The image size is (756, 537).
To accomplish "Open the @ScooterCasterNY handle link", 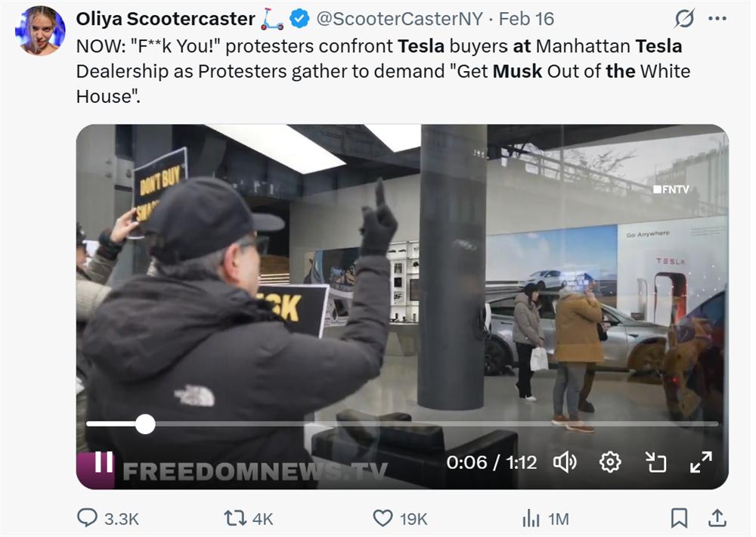I will pyautogui.click(x=400, y=19).
